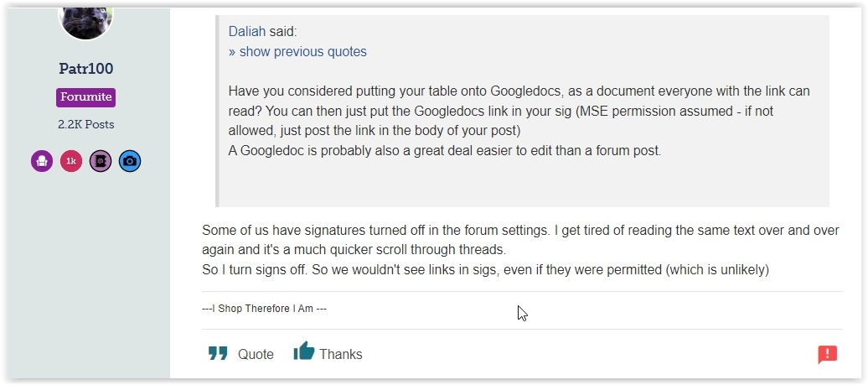The height and width of the screenshot is (385, 868).
Task: Click the blue camera badge icon
Action: pos(130,161)
